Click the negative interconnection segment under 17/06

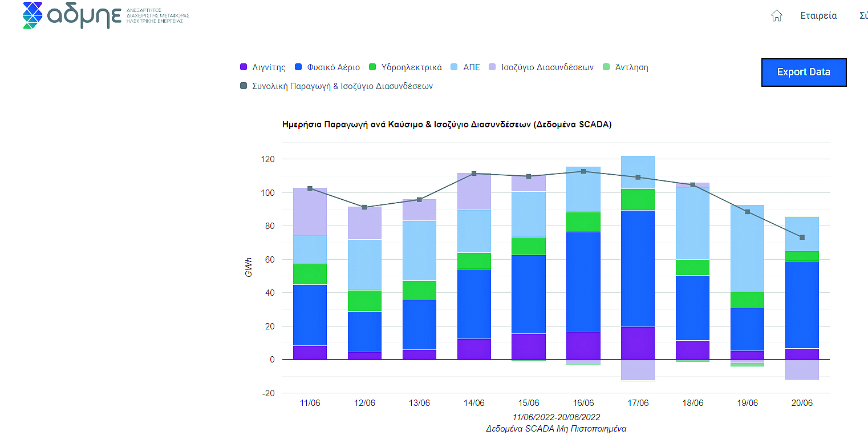(x=638, y=370)
